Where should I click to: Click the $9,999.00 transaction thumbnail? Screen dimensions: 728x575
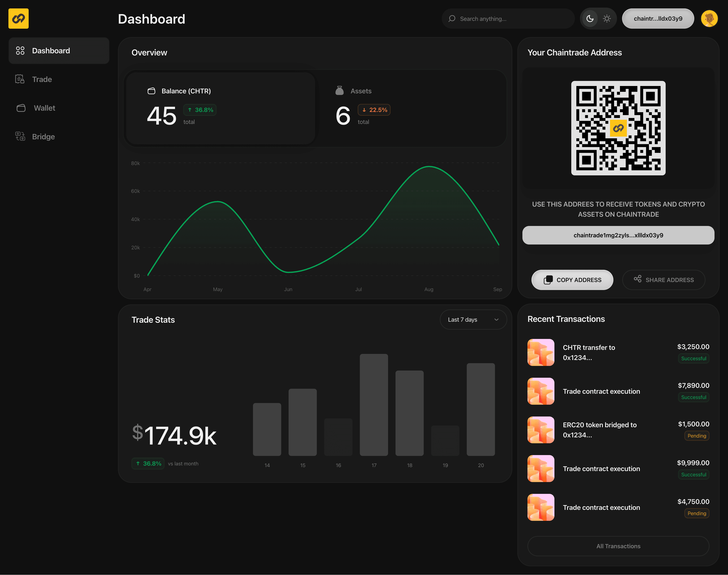tap(541, 469)
